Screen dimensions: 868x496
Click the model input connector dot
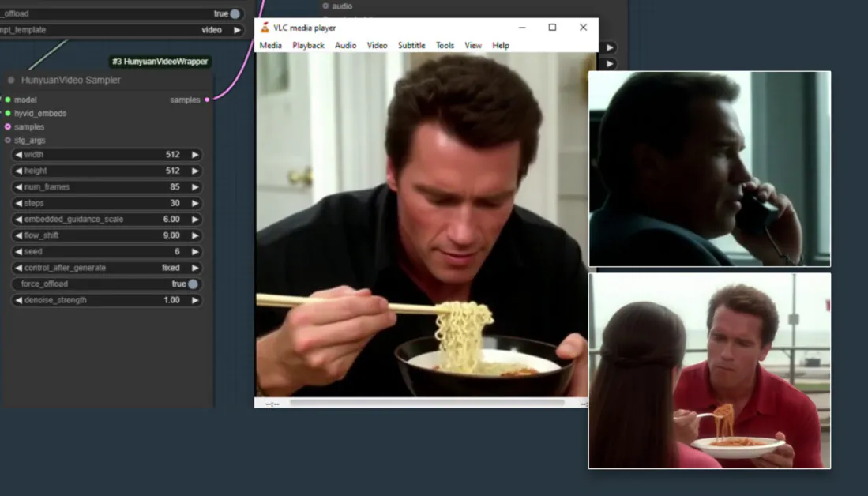pyautogui.click(x=8, y=100)
